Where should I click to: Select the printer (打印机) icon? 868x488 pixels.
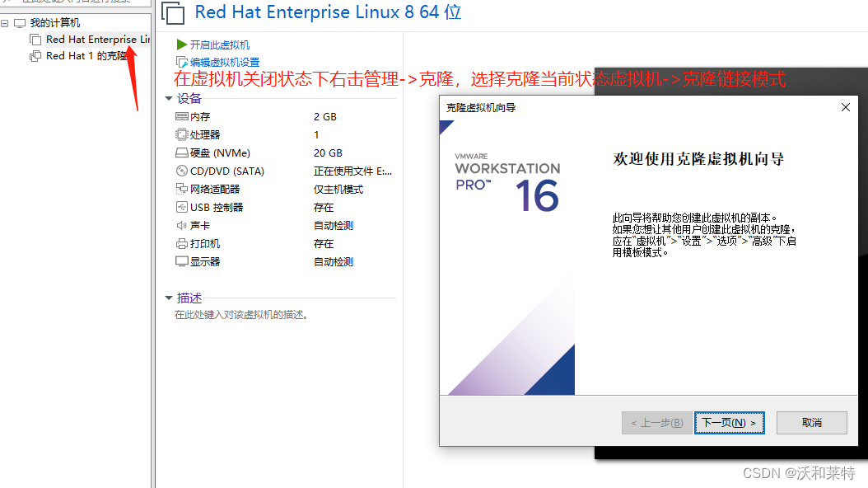point(181,244)
